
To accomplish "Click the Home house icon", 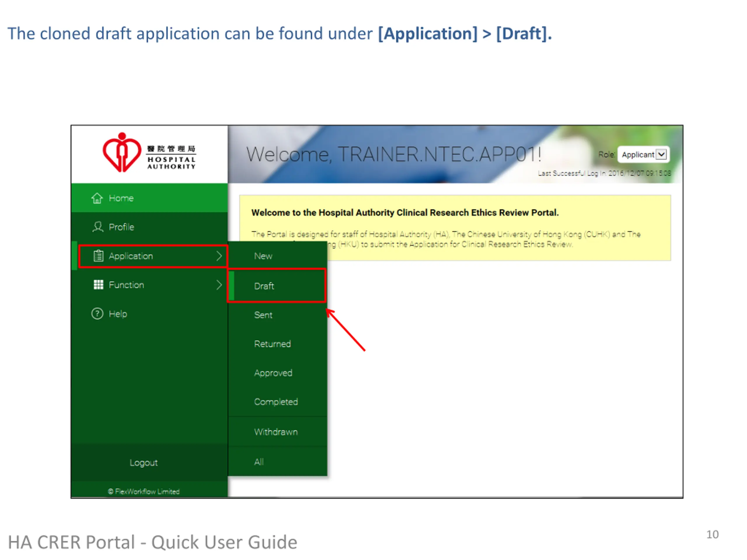I will pos(97,198).
